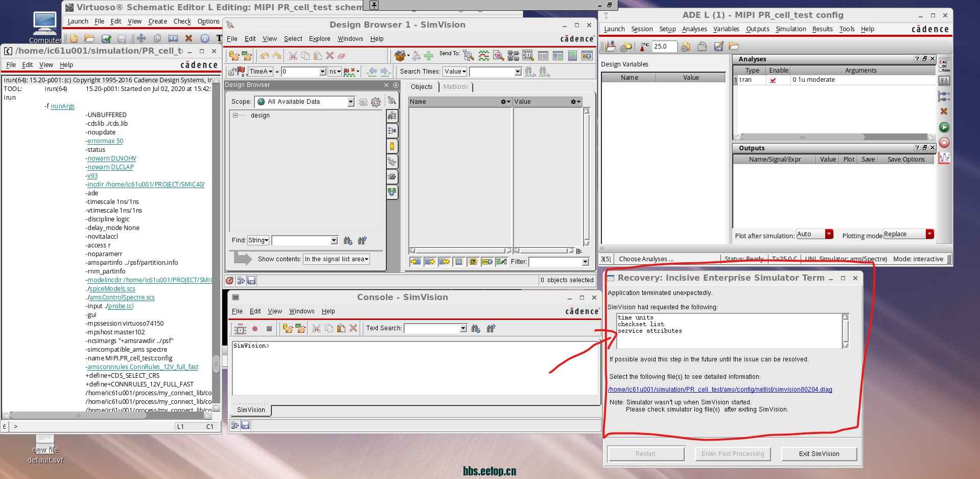The width and height of the screenshot is (980, 479).
Task: Open Check menu in Schematic Editor
Action: 182,21
